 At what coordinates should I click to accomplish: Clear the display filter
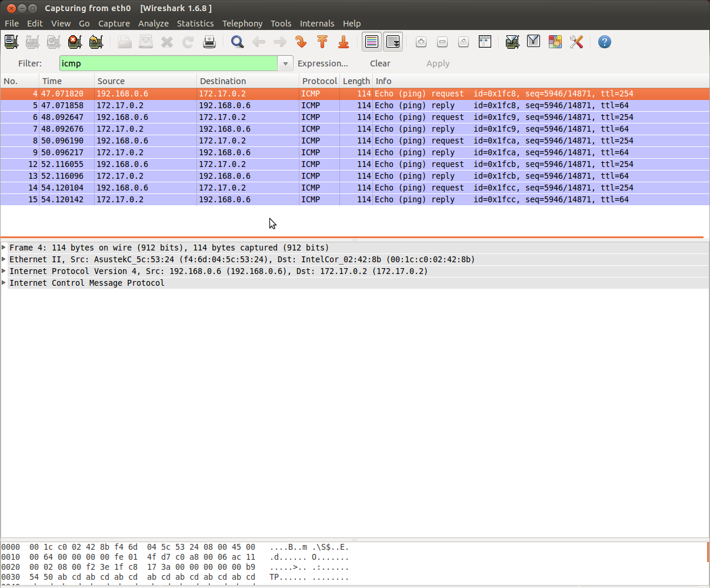(380, 64)
